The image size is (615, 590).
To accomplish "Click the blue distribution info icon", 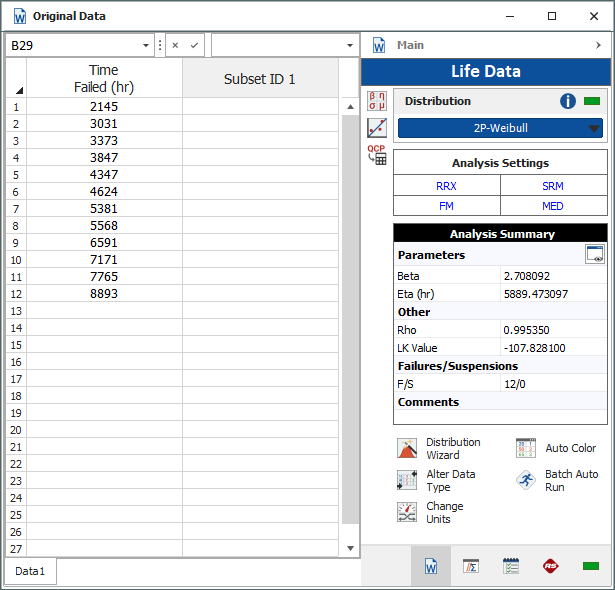I will 568,101.
